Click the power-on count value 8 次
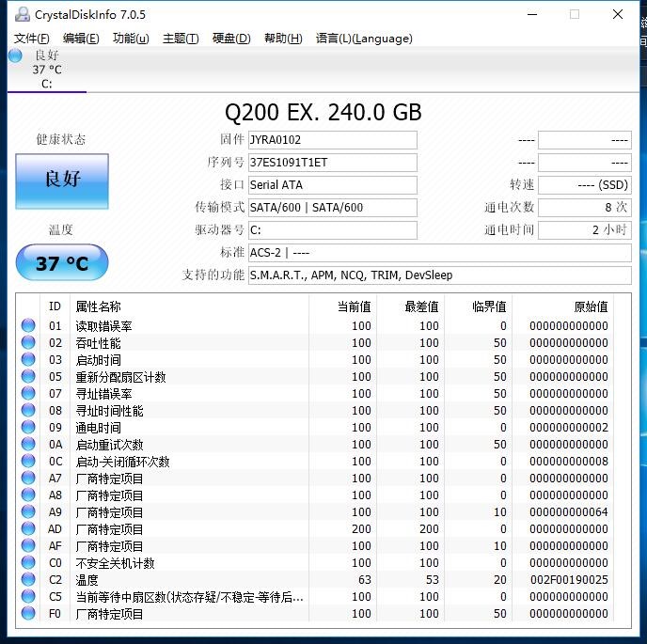Image resolution: width=647 pixels, height=644 pixels. coord(585,208)
